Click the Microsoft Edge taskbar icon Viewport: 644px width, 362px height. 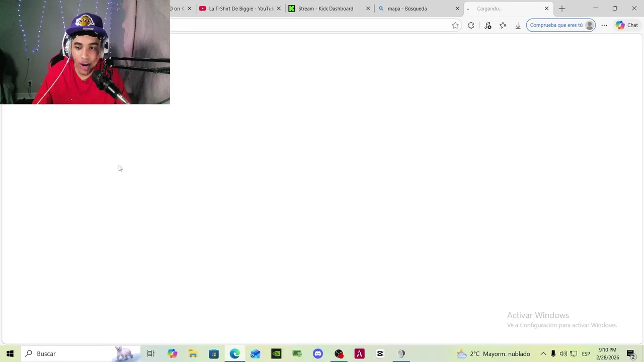coord(234,353)
